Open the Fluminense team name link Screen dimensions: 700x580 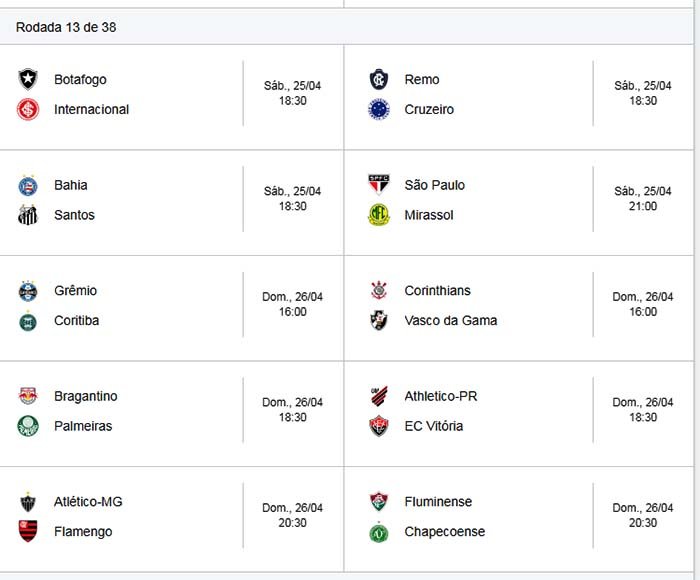[x=438, y=502]
